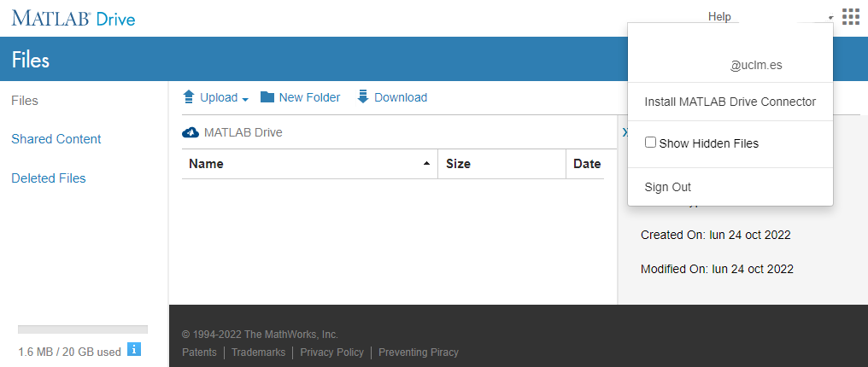
Task: Click the MATLAB Drive logo
Action: pos(73,18)
